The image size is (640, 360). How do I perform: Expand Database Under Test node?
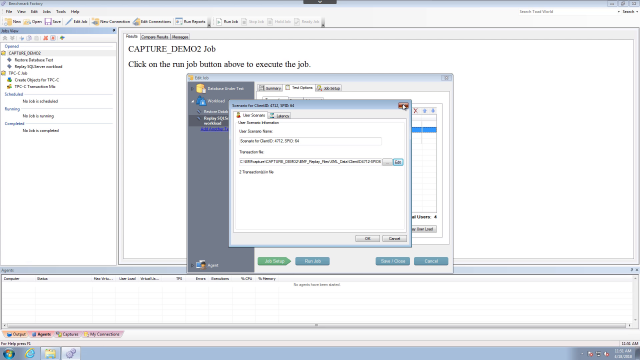193,89
